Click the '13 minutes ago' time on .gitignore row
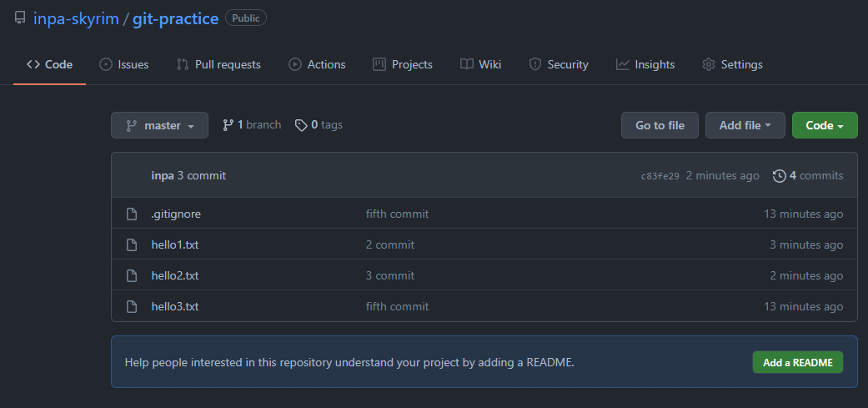The image size is (868, 408). [x=803, y=214]
